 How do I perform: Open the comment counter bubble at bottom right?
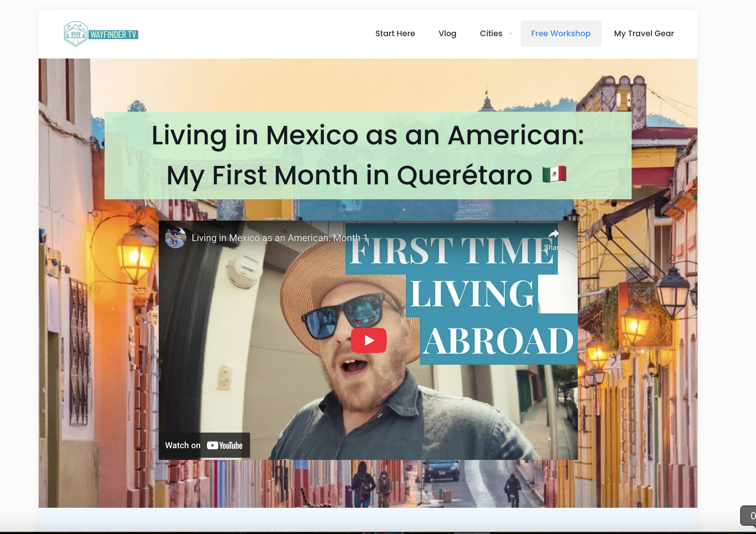pos(749,516)
